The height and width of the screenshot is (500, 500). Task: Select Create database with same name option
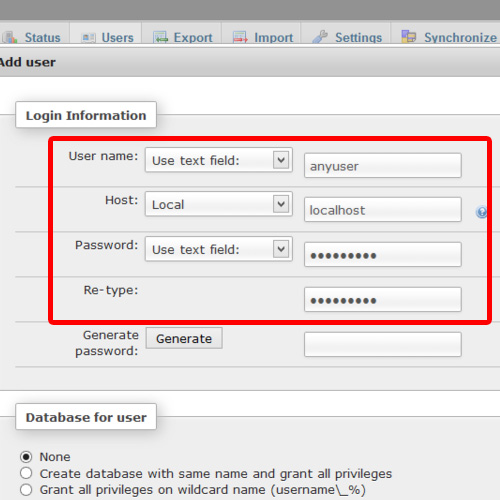click(x=26, y=473)
